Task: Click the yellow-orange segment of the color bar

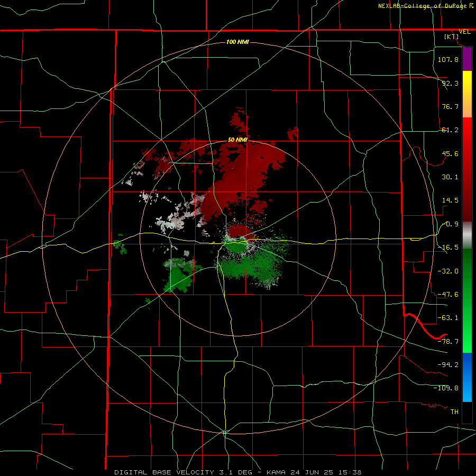Action: [467, 94]
